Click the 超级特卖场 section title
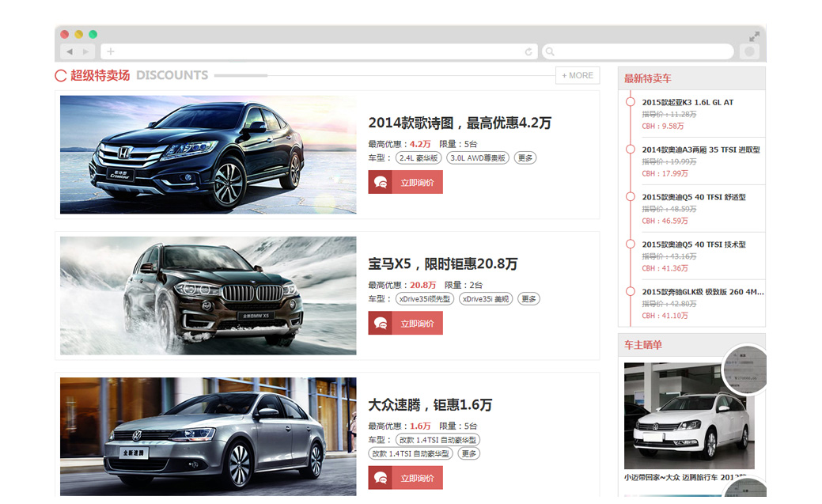Viewport: 822px width, 504px height. click(100, 75)
